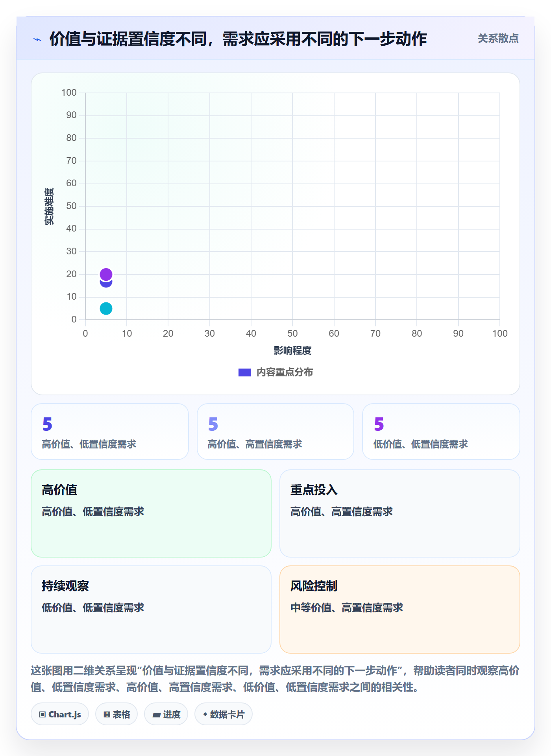Click the main title 价值与证据置信度不同
551x756 pixels.
[238, 39]
